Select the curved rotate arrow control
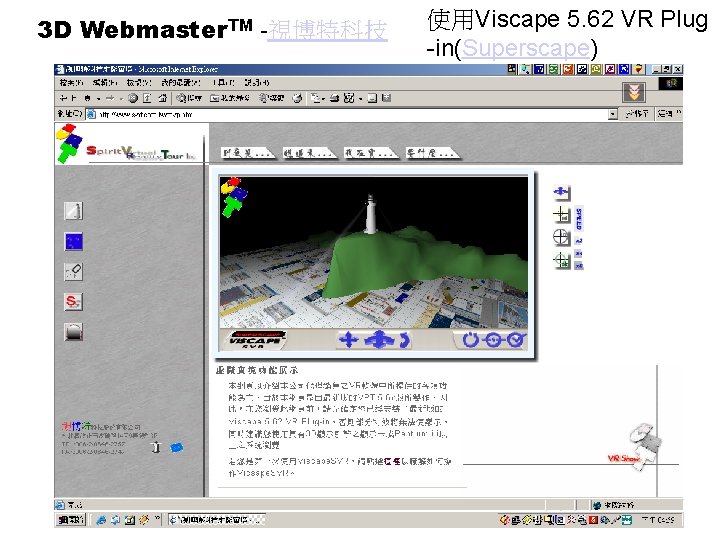 pyautogui.click(x=404, y=340)
